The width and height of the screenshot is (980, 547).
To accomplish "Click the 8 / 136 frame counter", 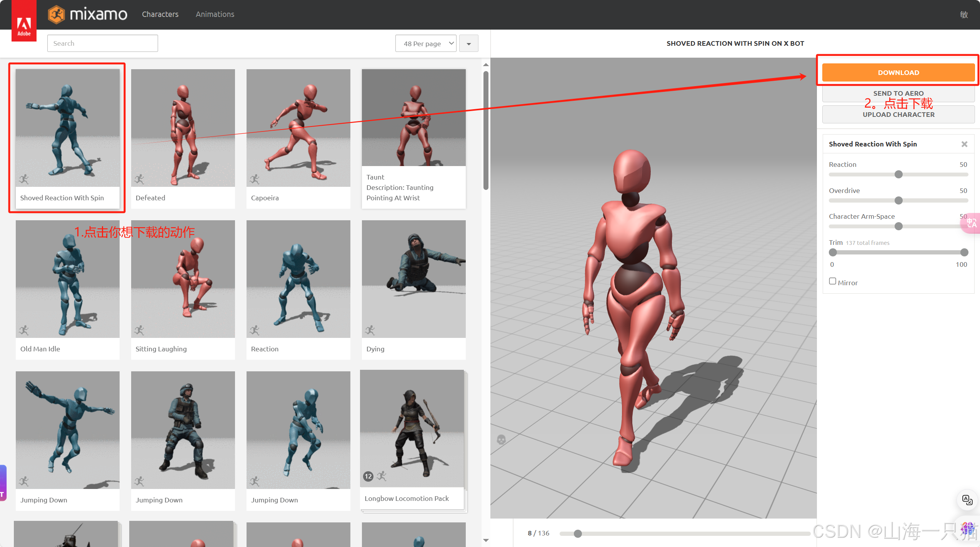I will coord(538,533).
